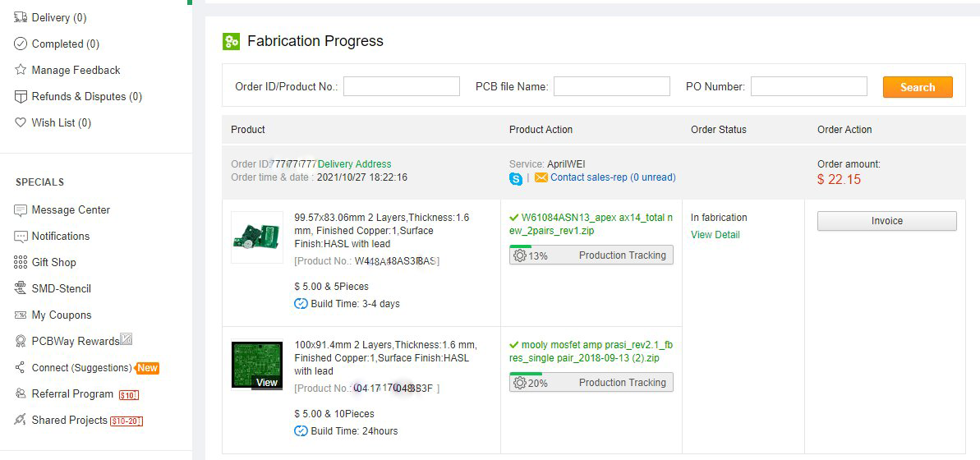Open Delivery (0) orders
Viewport: 980px width, 460px height.
59,17
